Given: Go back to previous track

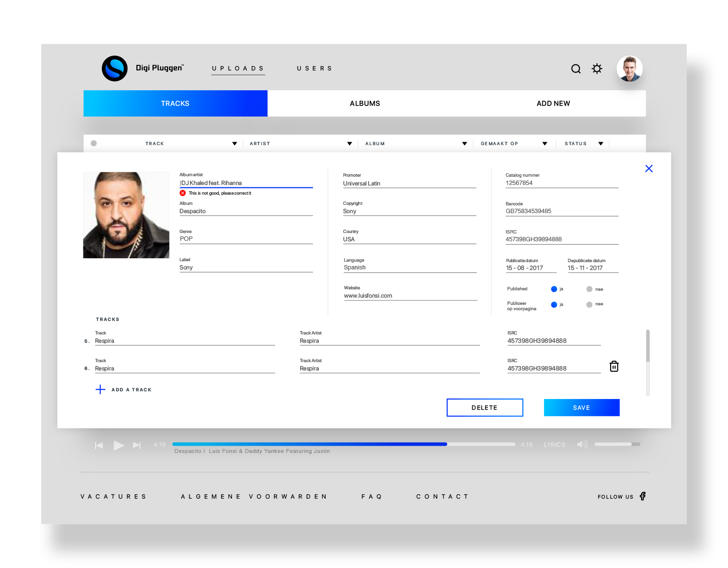Looking at the screenshot, I should pyautogui.click(x=99, y=445).
